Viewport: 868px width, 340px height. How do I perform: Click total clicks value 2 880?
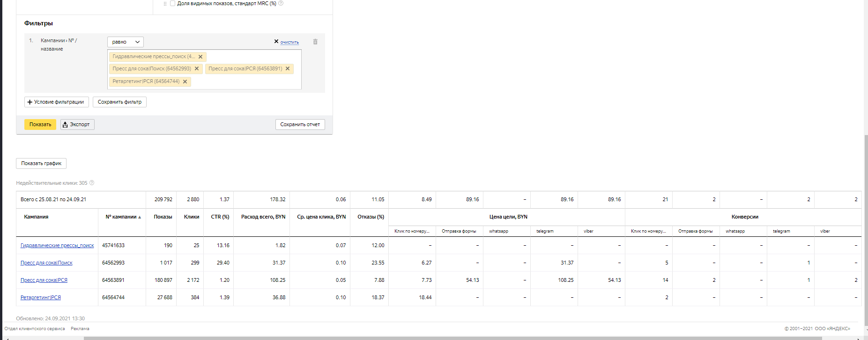[x=193, y=199]
